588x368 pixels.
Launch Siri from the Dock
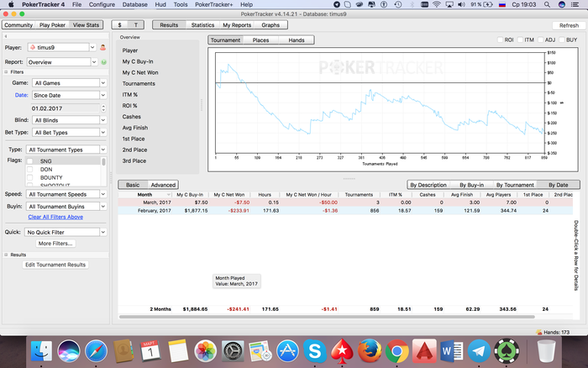(69, 351)
